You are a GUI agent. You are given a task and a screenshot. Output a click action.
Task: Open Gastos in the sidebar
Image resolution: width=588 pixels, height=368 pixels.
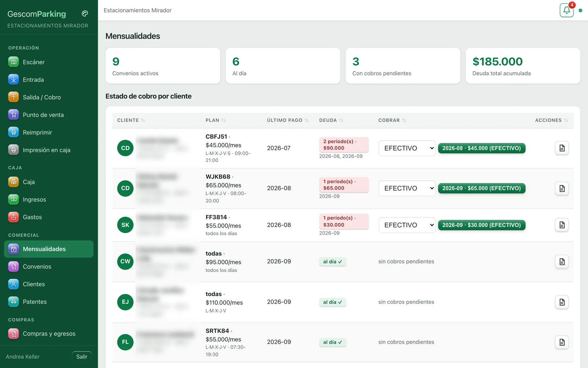click(x=49, y=217)
